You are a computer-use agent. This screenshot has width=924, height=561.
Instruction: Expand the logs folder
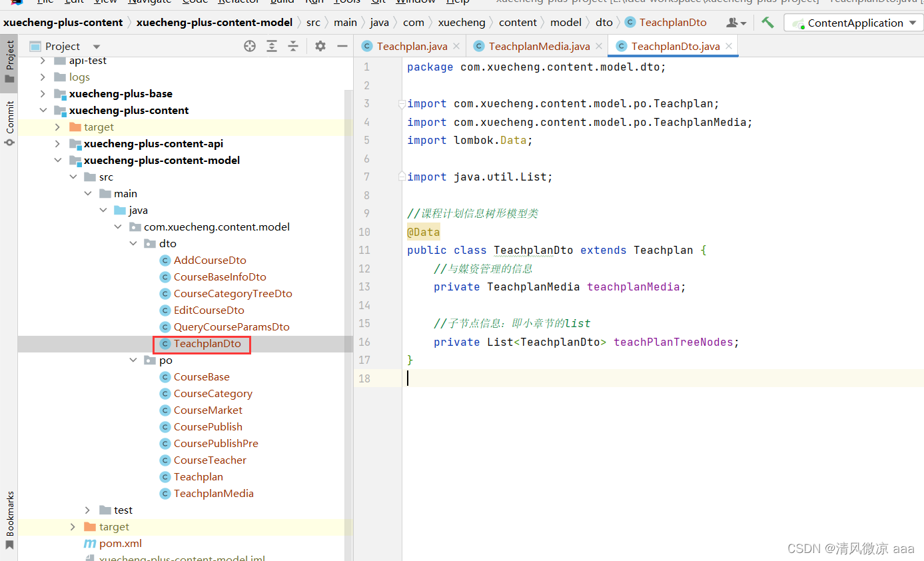pyautogui.click(x=43, y=77)
